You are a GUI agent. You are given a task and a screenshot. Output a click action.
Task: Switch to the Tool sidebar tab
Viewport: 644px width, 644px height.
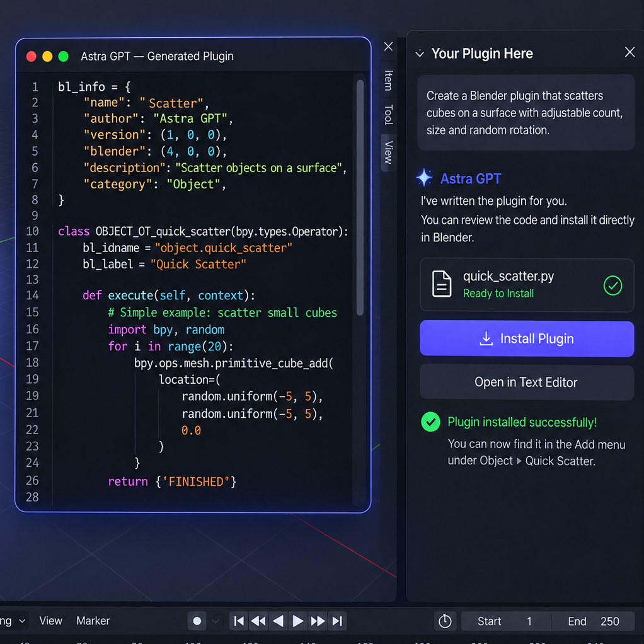(388, 115)
